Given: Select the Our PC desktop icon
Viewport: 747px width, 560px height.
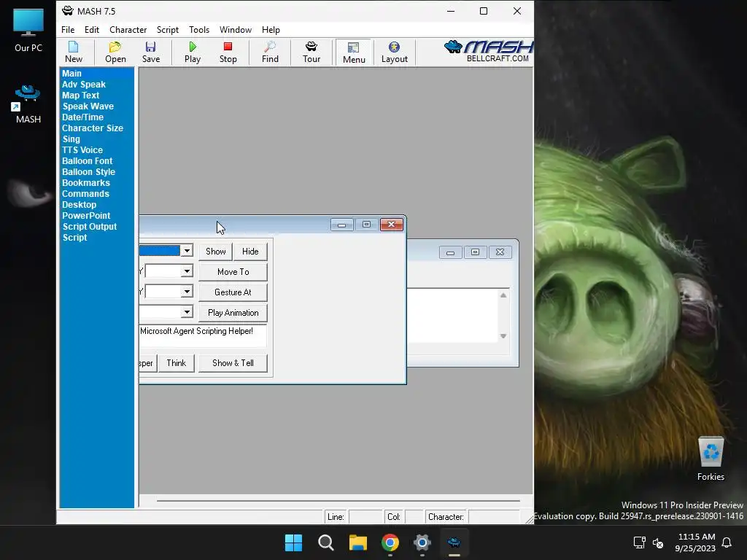Looking at the screenshot, I should click(x=28, y=30).
